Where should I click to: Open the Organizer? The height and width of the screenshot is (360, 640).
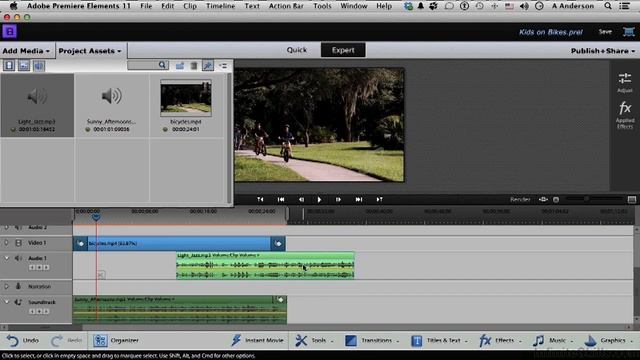click(116, 340)
